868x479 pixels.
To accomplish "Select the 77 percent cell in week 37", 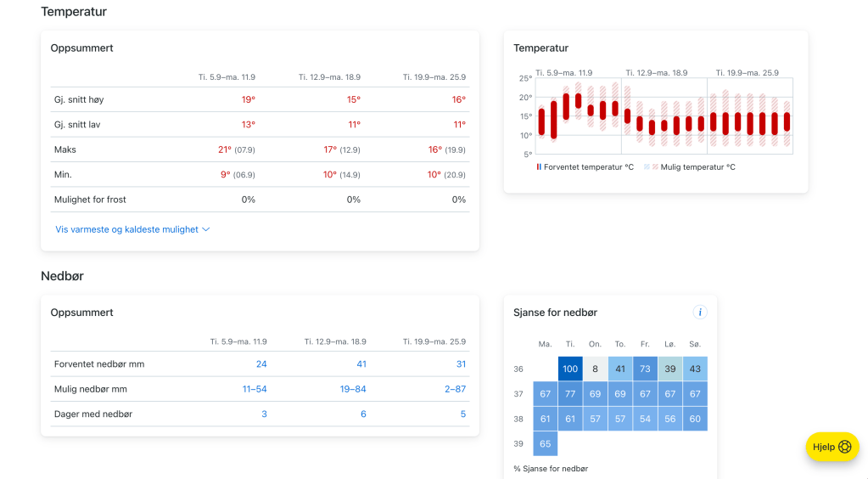I will tap(570, 394).
